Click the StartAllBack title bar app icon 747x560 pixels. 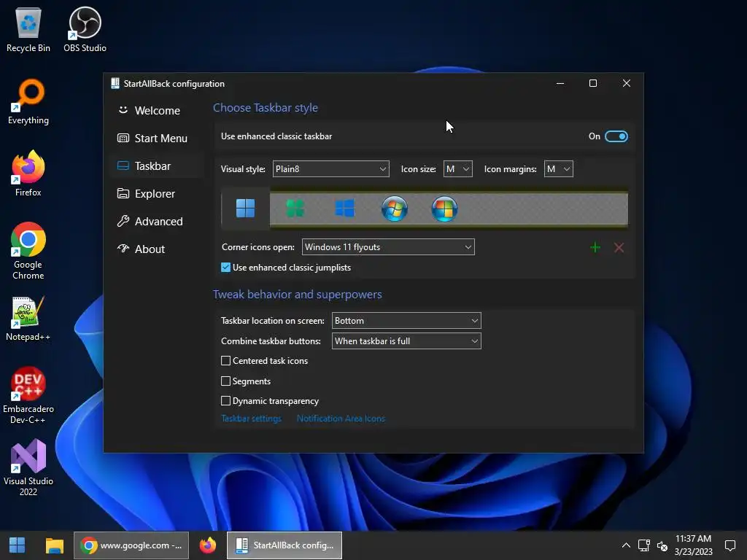coord(115,83)
